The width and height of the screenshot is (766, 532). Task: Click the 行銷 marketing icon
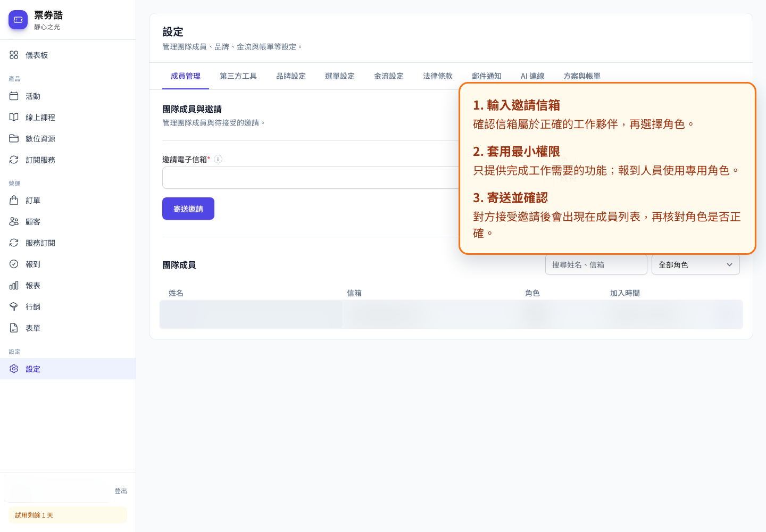[14, 306]
